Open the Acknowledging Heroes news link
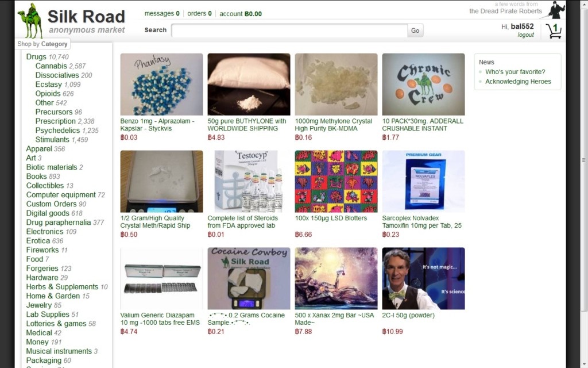 [519, 82]
